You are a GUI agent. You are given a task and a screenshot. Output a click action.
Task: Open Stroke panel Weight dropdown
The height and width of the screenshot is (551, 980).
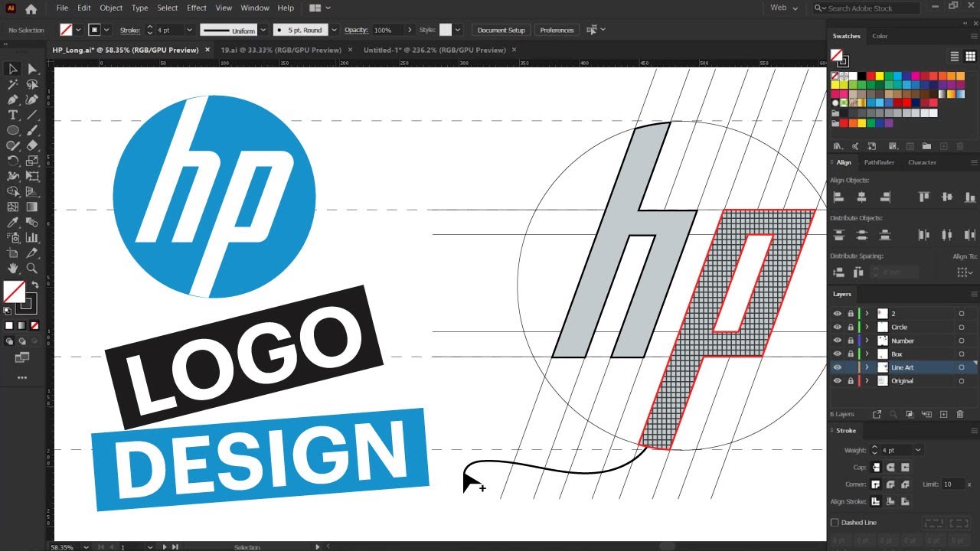click(x=919, y=450)
